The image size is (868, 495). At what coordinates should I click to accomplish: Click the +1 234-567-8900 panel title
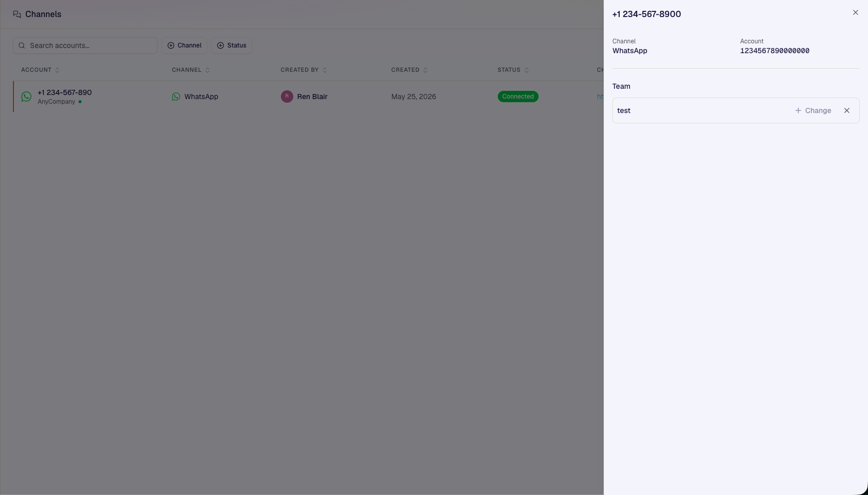[x=646, y=14]
